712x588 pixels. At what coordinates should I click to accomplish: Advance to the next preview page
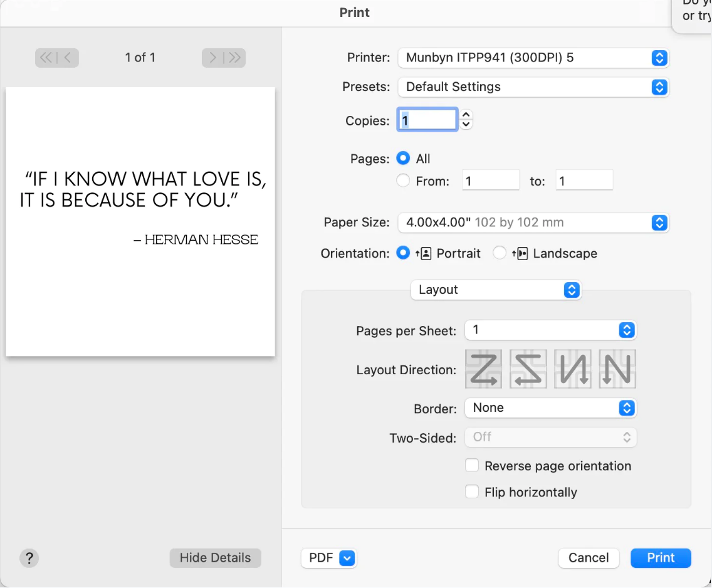pyautogui.click(x=212, y=58)
